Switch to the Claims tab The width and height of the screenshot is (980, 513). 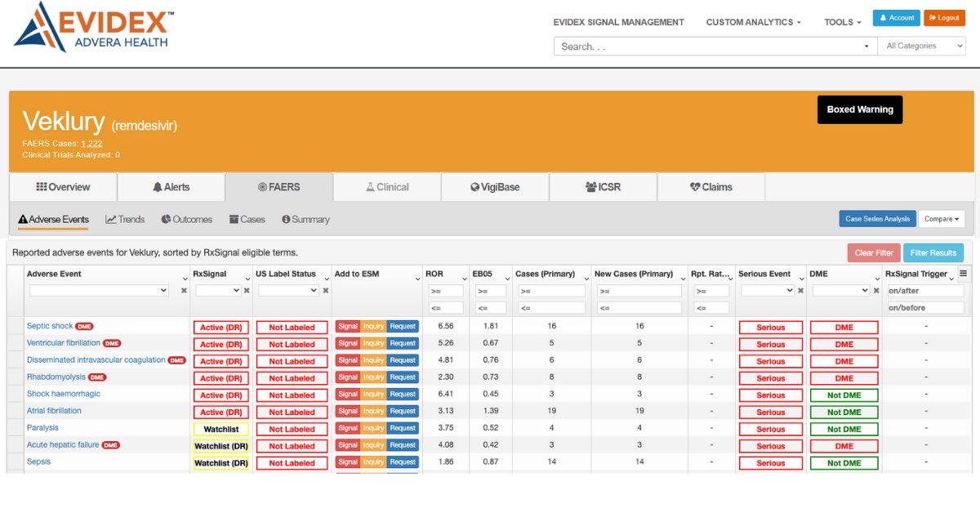(710, 187)
